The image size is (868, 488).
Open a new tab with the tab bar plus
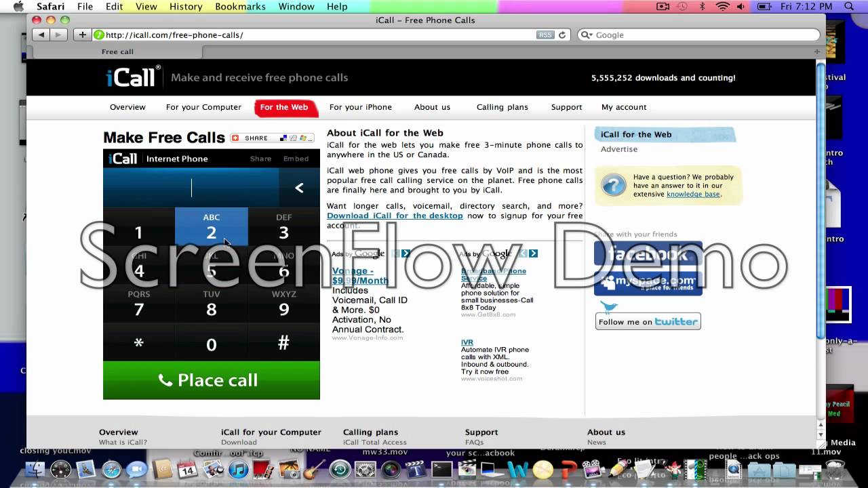click(816, 52)
